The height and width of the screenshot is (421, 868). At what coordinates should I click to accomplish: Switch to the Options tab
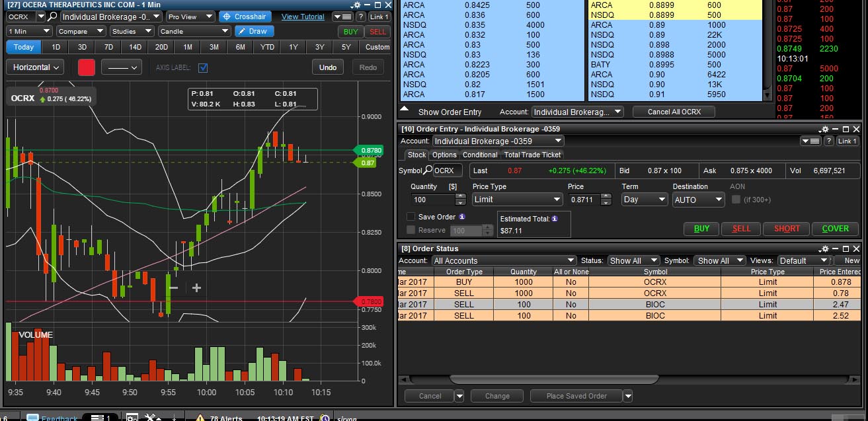pyautogui.click(x=444, y=155)
